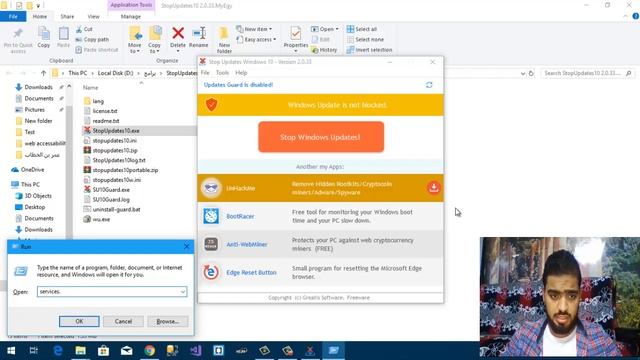Click the Name column header
This screenshot has width=640, height=360.
point(91,87)
